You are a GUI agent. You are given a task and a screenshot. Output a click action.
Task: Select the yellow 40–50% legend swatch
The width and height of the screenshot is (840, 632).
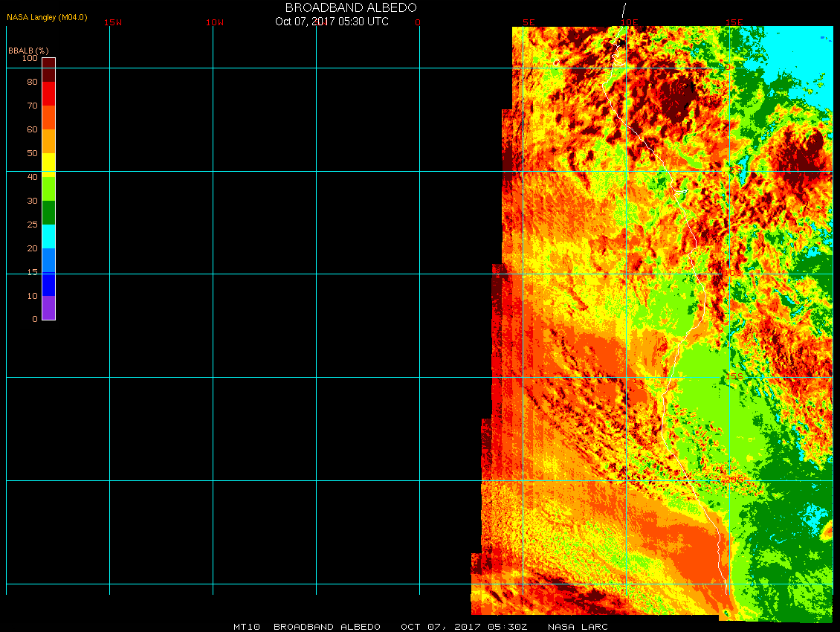(48, 165)
